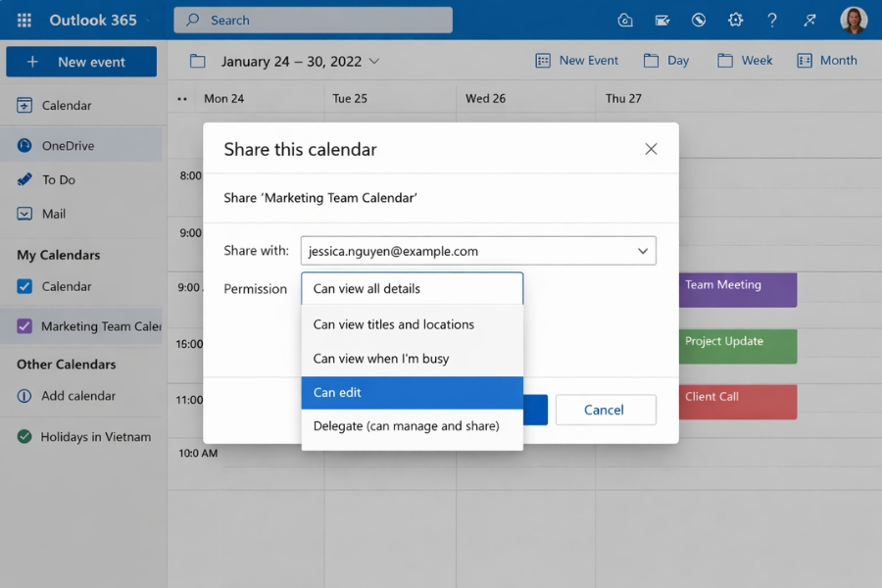Expand the January 24 – 30 date picker
Screen dimensions: 882x588
point(374,60)
